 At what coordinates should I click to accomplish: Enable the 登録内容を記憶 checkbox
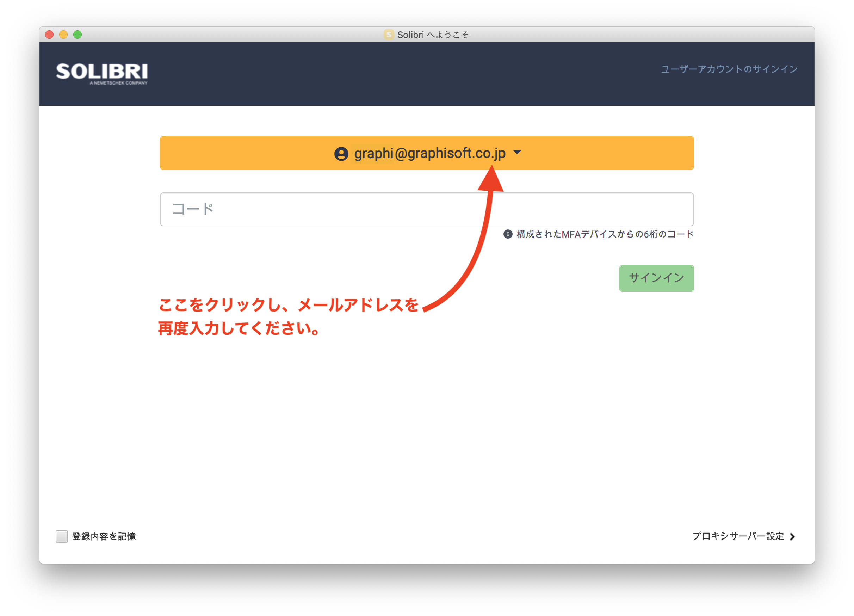point(62,537)
